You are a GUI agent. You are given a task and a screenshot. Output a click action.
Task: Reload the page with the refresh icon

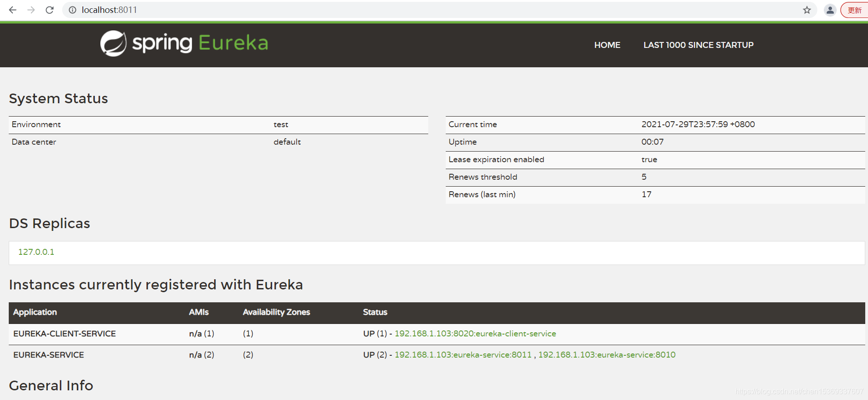50,10
